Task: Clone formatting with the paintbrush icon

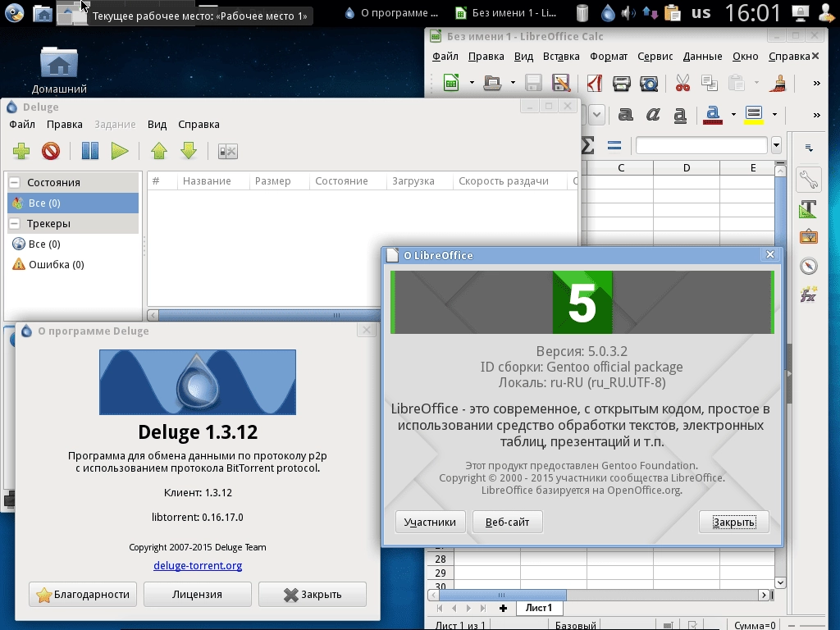Action: tap(778, 83)
